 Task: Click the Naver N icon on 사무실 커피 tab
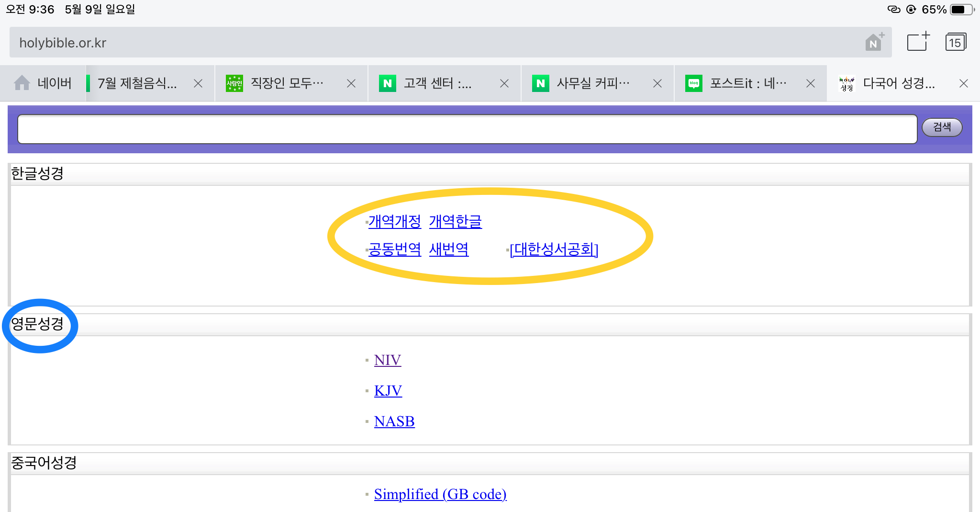pyautogui.click(x=541, y=83)
